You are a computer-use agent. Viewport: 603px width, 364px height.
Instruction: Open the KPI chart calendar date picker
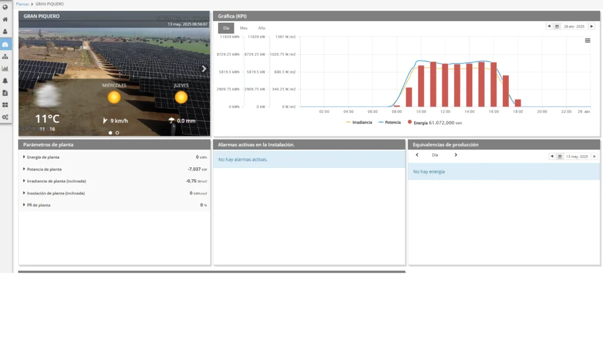point(556,27)
